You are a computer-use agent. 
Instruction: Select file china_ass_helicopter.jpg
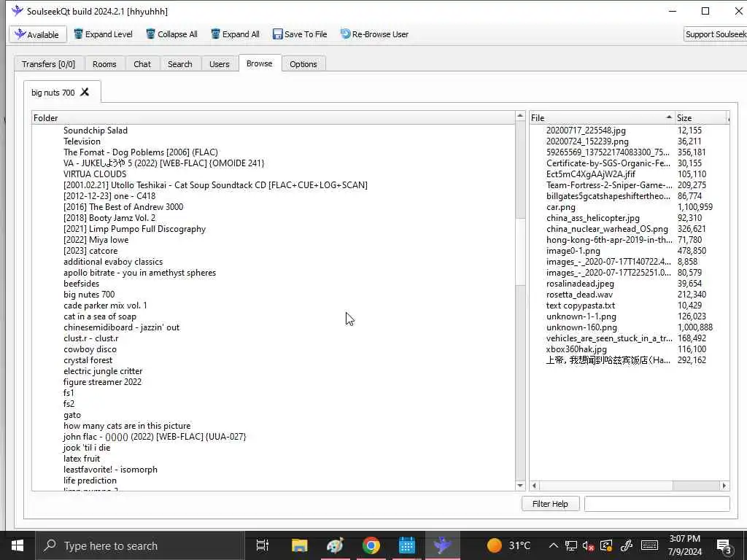pos(592,217)
